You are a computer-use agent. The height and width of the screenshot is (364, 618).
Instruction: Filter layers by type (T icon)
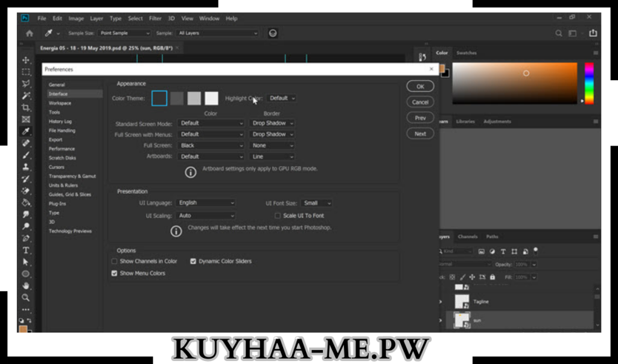pos(503,251)
